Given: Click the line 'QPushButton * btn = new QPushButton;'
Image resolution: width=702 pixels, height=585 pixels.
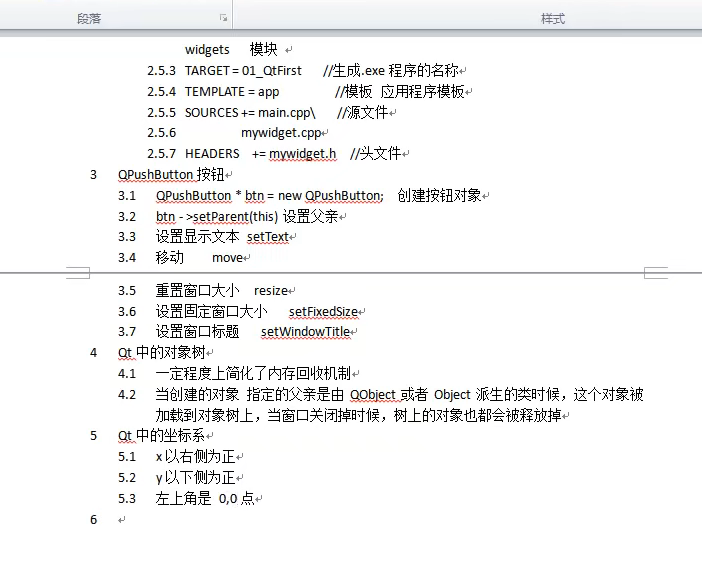Looking at the screenshot, I should [x=270, y=196].
